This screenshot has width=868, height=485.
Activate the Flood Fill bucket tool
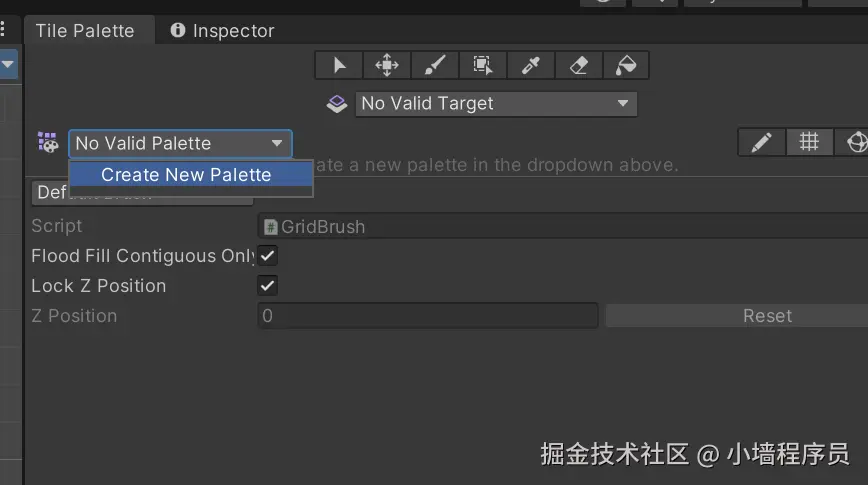pyautogui.click(x=626, y=66)
